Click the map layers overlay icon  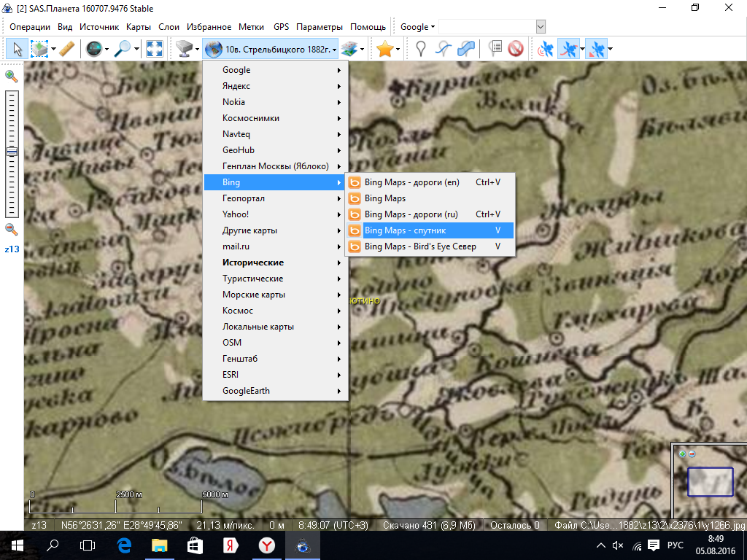coord(349,49)
